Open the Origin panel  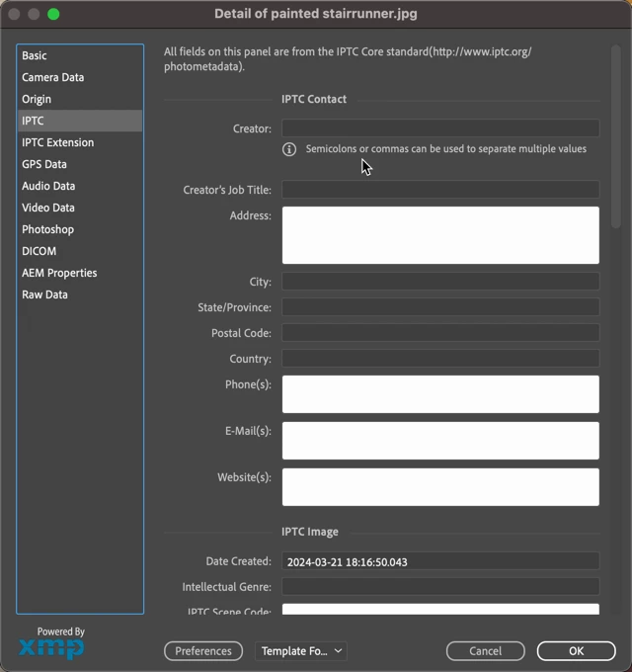[80, 99]
